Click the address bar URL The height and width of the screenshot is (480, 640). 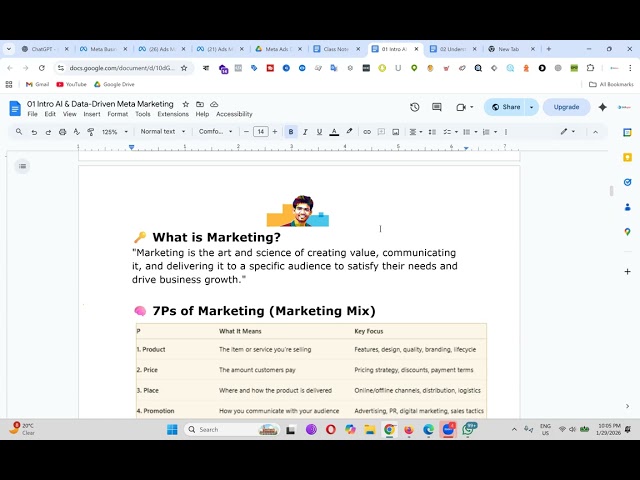122,68
